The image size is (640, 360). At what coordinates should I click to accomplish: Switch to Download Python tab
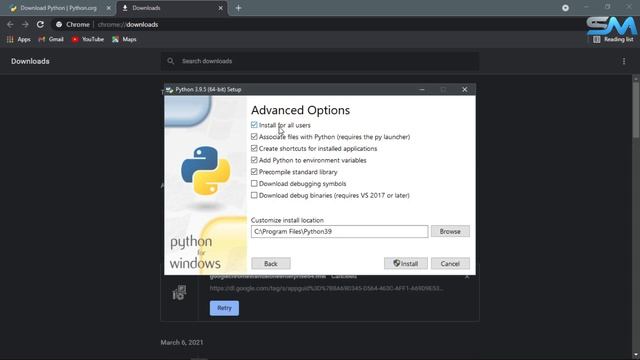click(58, 8)
